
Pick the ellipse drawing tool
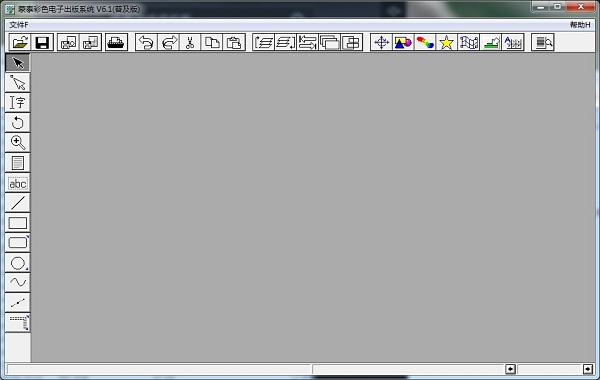[18, 263]
